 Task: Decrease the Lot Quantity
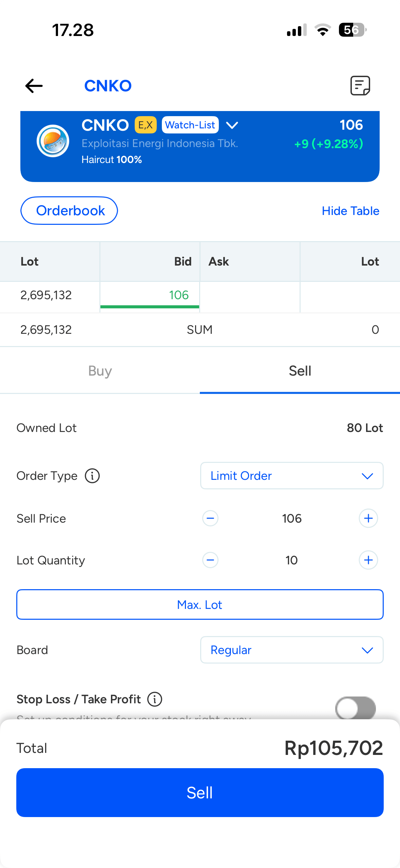(x=210, y=560)
